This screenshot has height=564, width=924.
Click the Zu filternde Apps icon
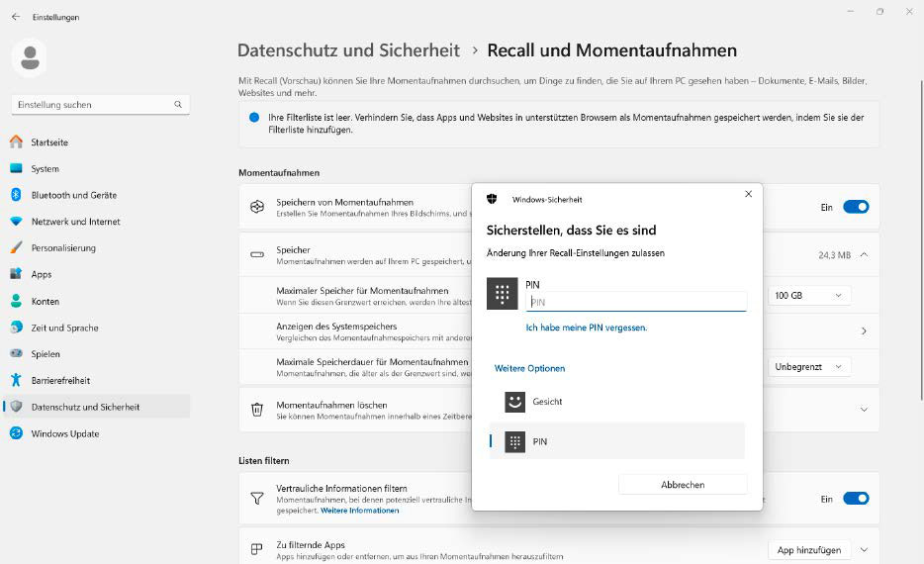257,549
